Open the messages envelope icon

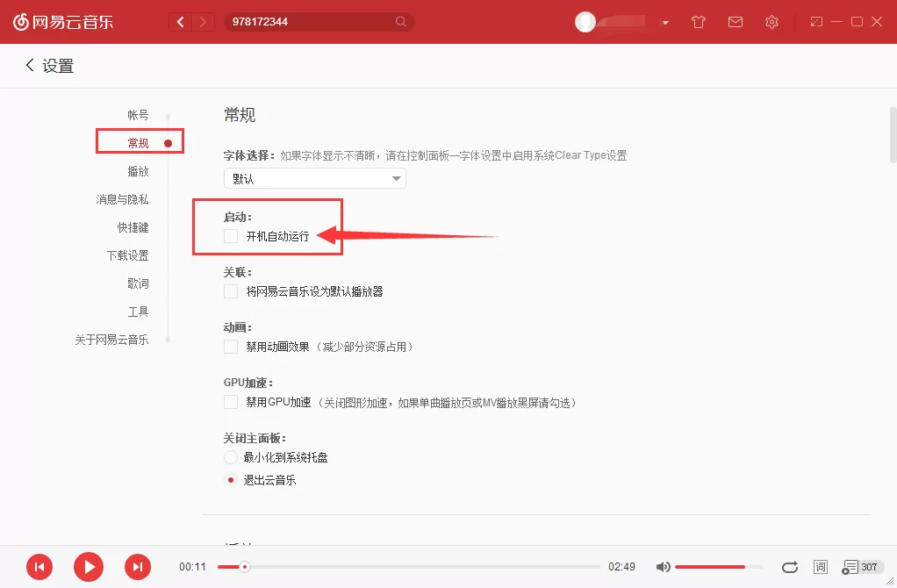click(x=736, y=22)
